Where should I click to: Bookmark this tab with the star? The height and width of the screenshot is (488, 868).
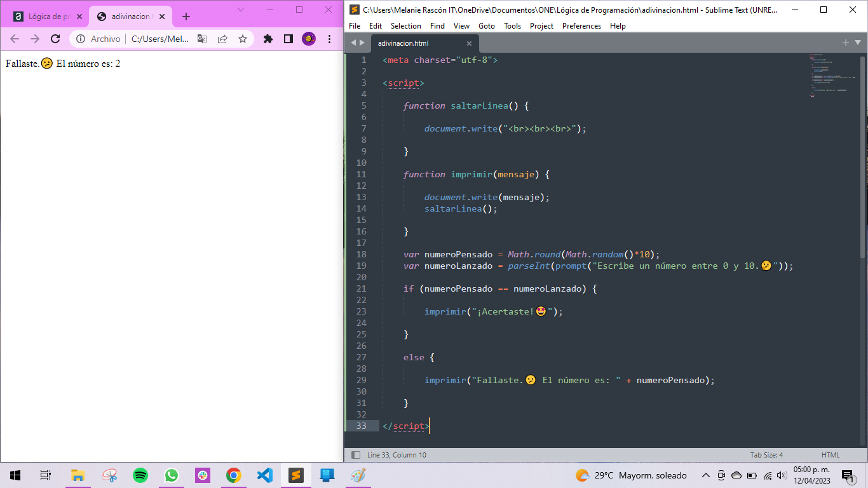(243, 39)
